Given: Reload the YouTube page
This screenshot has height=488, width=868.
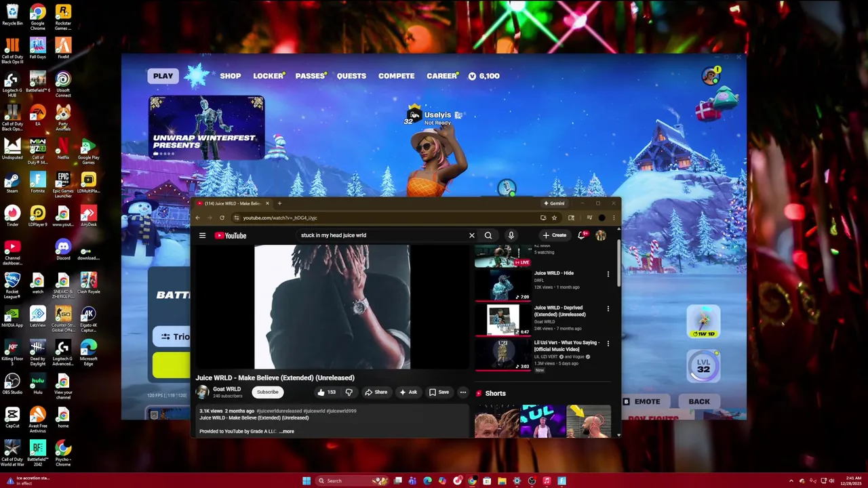Looking at the screenshot, I should [222, 218].
